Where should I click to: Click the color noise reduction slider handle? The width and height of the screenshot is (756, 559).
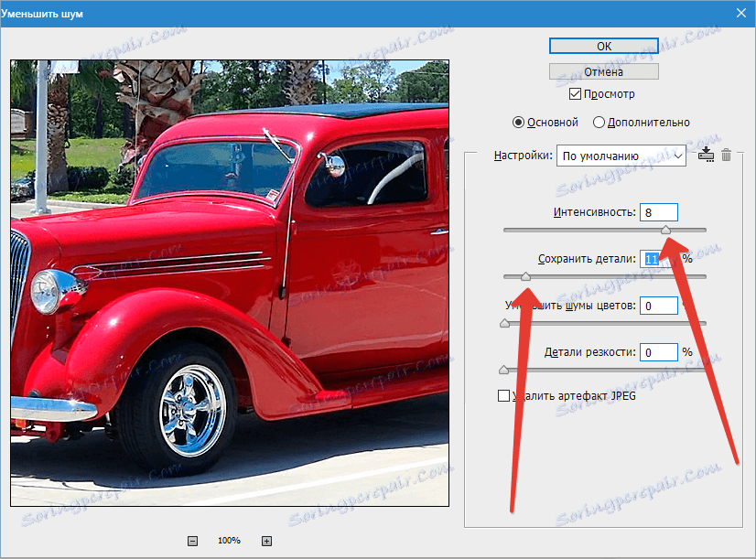(x=503, y=322)
